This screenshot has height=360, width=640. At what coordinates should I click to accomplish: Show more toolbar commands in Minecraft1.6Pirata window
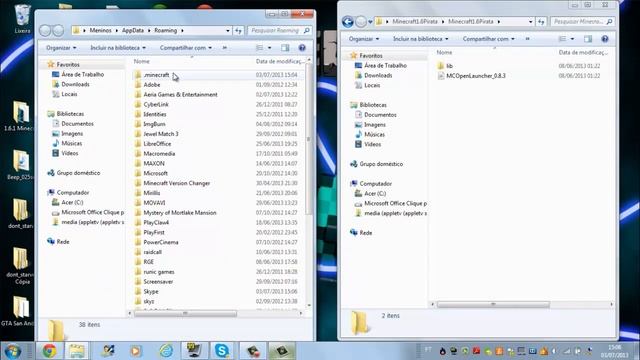[x=527, y=39]
